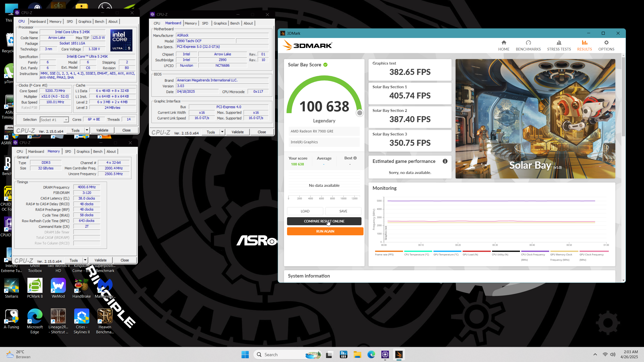Click the LOAD button in 3DMark
The height and width of the screenshot is (362, 644).
(x=305, y=211)
